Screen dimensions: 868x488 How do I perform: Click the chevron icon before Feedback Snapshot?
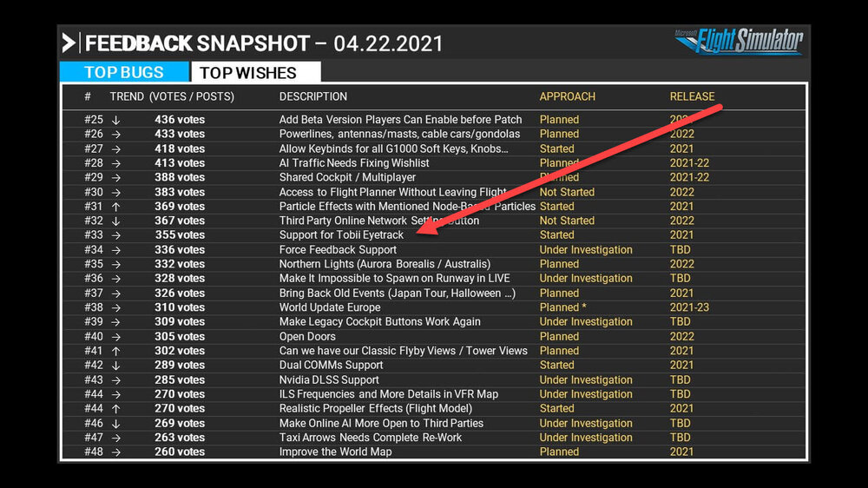coord(69,43)
